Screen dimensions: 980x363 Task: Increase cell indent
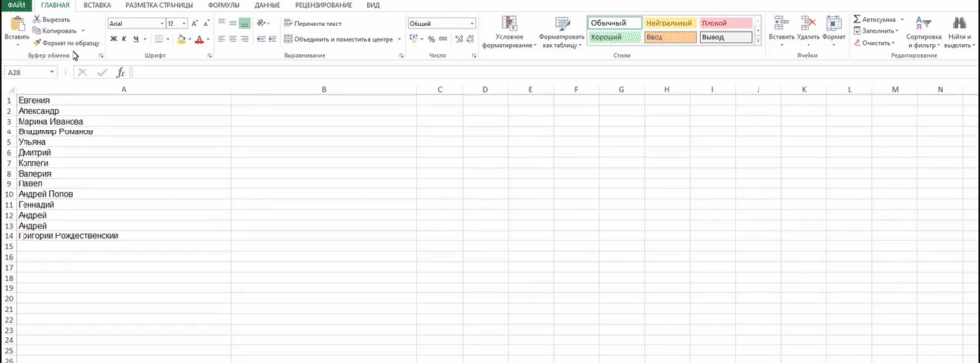pos(272,39)
